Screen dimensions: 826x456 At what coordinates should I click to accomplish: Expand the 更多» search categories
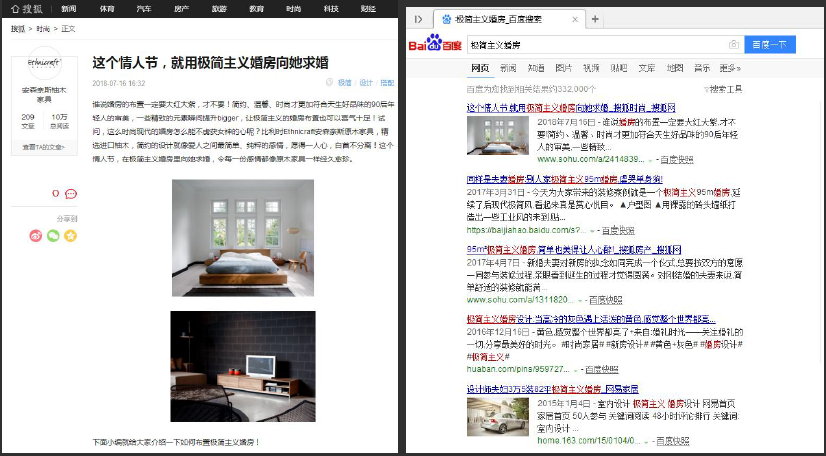point(730,68)
